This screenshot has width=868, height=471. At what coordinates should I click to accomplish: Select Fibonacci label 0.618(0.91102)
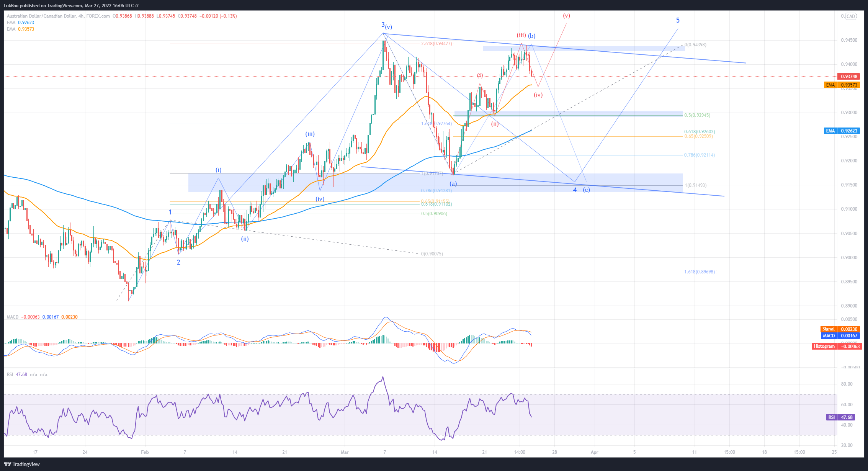pos(436,204)
